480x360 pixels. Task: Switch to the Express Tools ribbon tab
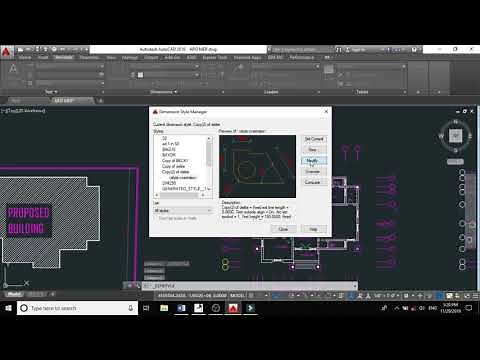pos(215,57)
